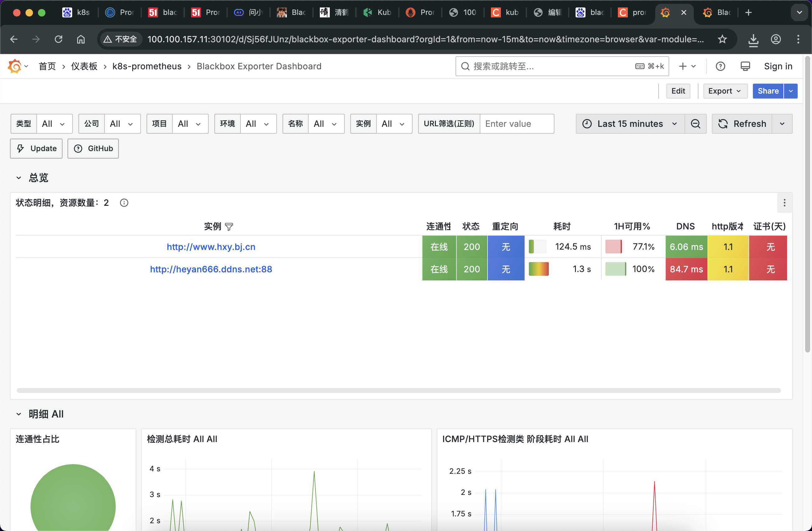
Task: Close the active Grafana browser tab
Action: coord(684,13)
